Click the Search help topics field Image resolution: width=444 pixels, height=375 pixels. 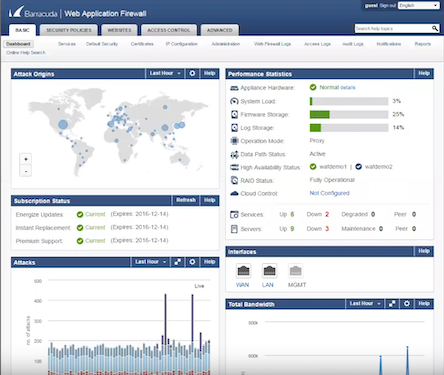393,29
